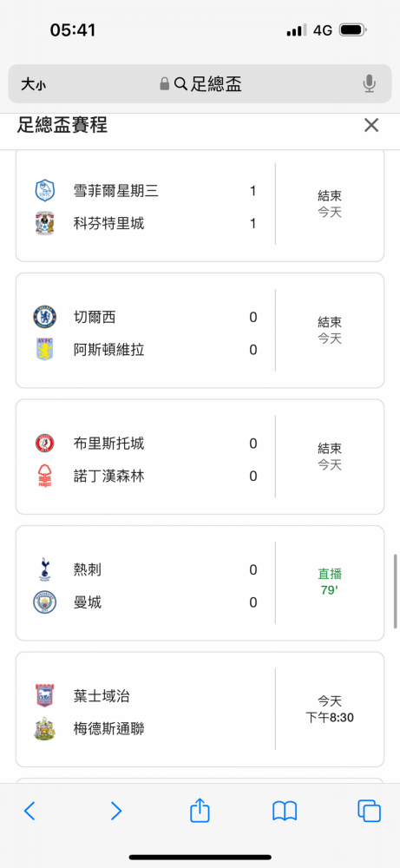Close the 足總盃賽程 panel
This screenshot has width=400, height=868.
[x=371, y=125]
